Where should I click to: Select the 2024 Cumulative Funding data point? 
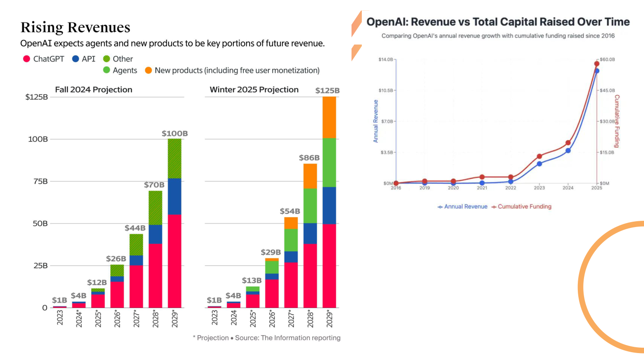(568, 143)
